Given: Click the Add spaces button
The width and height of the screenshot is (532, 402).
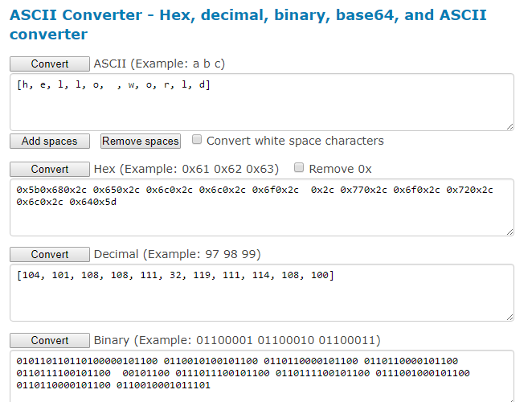Looking at the screenshot, I should pyautogui.click(x=50, y=141).
